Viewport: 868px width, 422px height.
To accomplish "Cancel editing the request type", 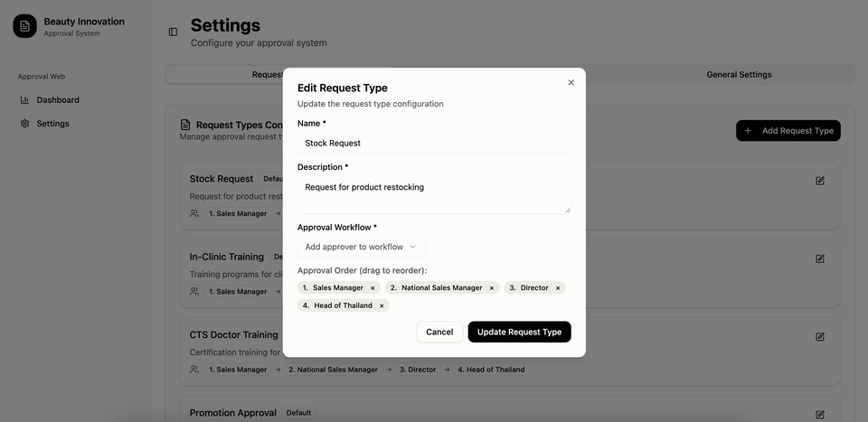I will pyautogui.click(x=439, y=332).
